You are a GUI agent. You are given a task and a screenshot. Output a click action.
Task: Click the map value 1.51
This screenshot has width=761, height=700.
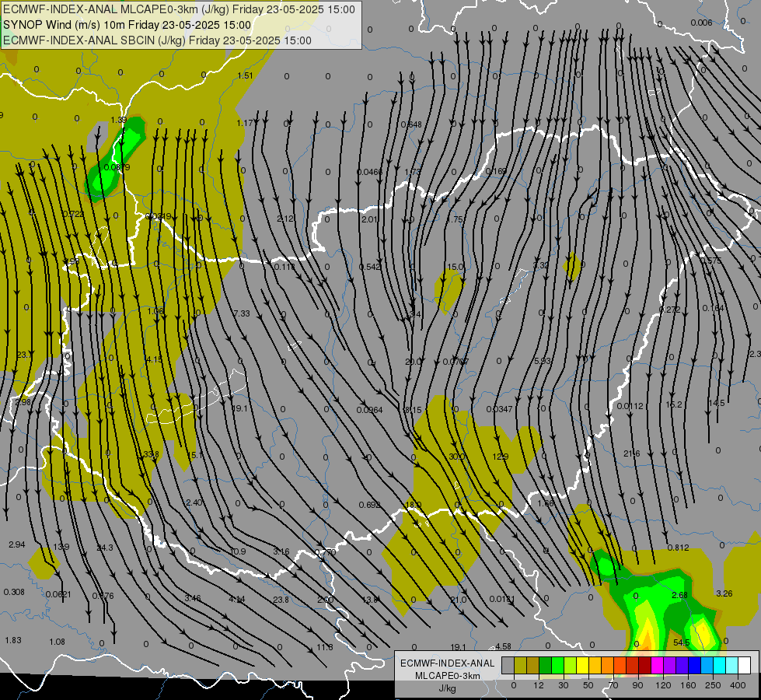245,75
